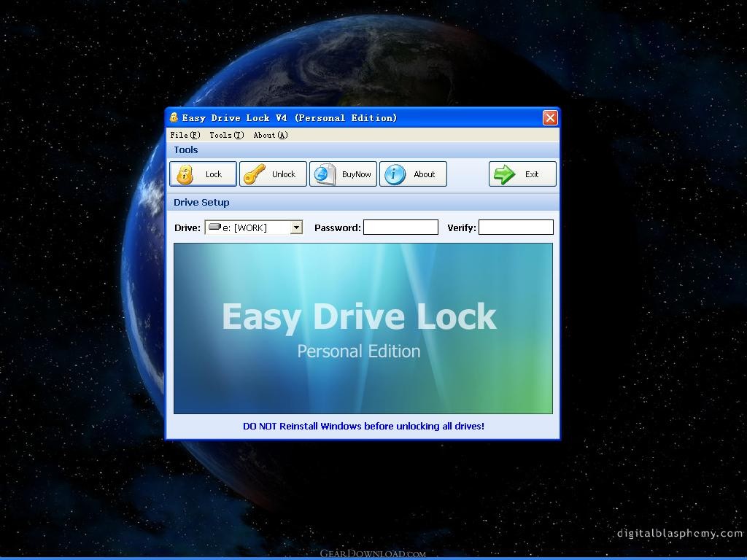
Task: Click the BuyNow document globe icon
Action: pyautogui.click(x=325, y=174)
